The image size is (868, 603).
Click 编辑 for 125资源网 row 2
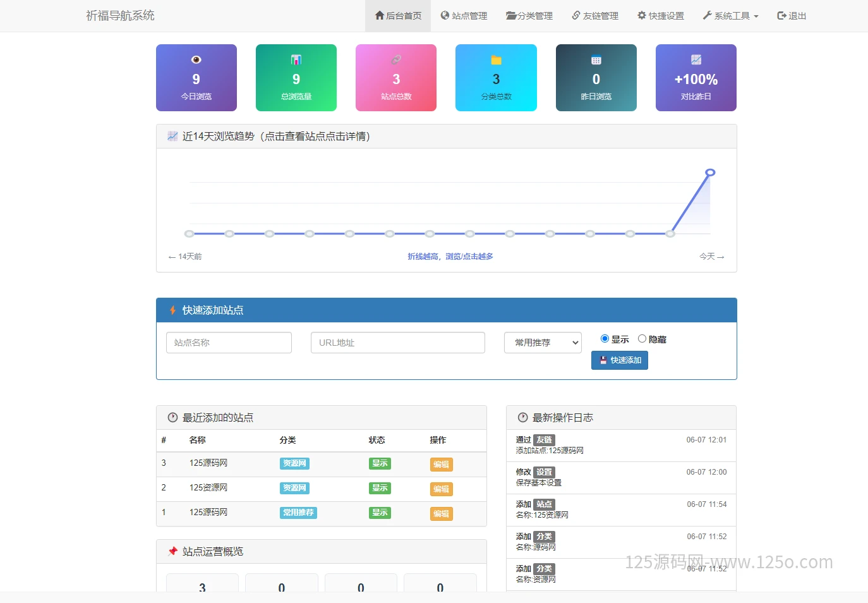tap(441, 489)
